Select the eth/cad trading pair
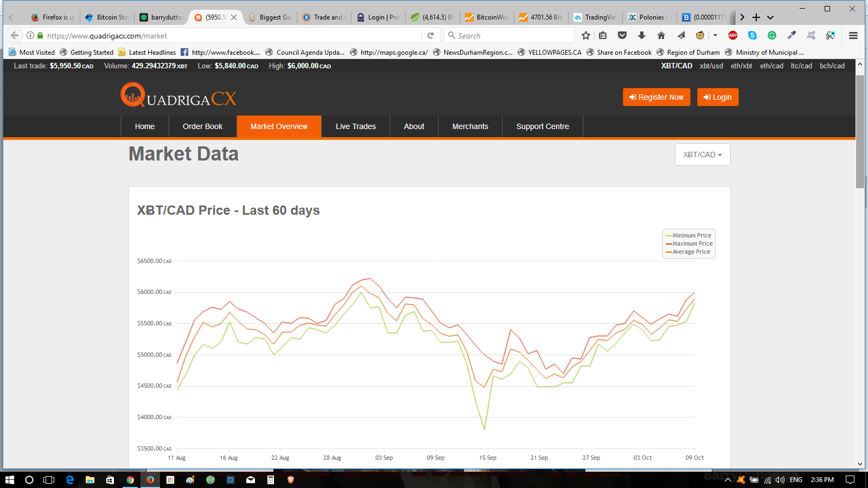This screenshot has width=868, height=488. pyautogui.click(x=771, y=66)
